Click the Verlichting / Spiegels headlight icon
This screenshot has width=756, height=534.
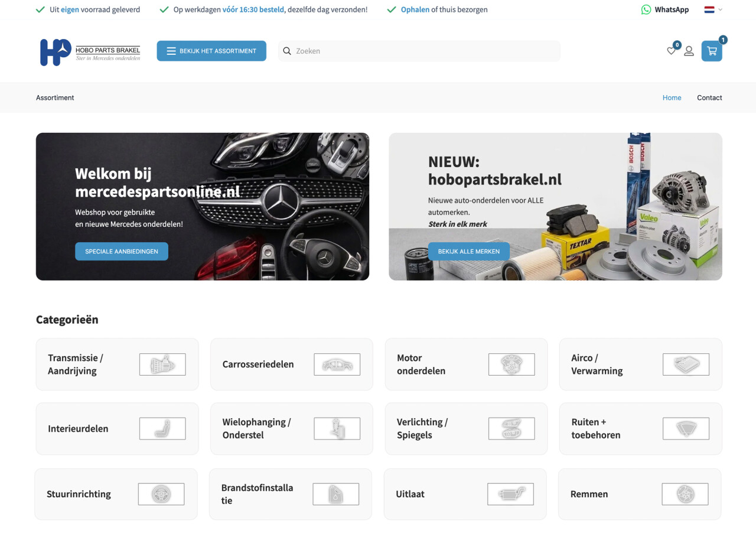pyautogui.click(x=511, y=429)
